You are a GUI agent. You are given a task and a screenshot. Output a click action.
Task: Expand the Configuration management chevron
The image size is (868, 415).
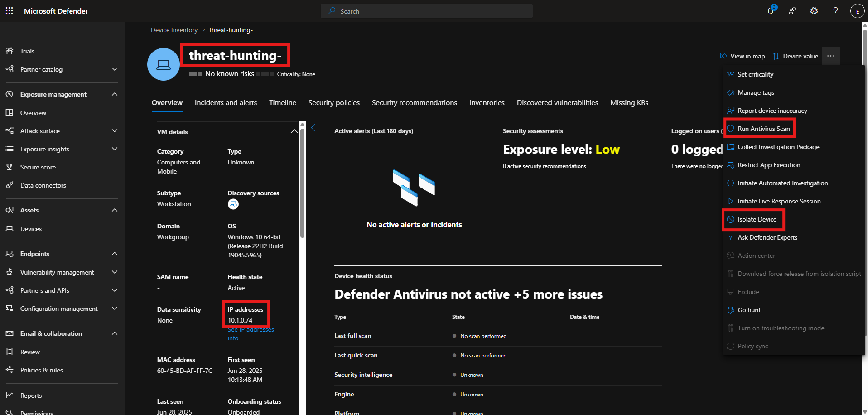click(x=115, y=309)
